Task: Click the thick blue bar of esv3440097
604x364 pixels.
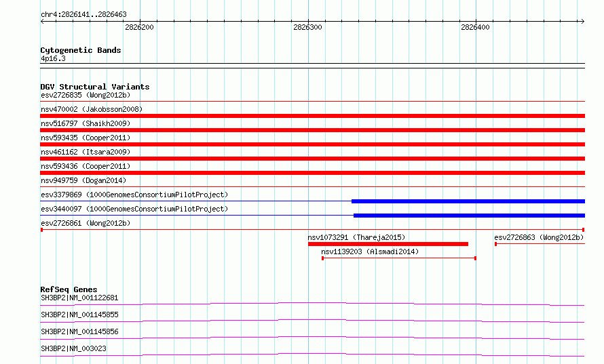Action: pyautogui.click(x=469, y=216)
